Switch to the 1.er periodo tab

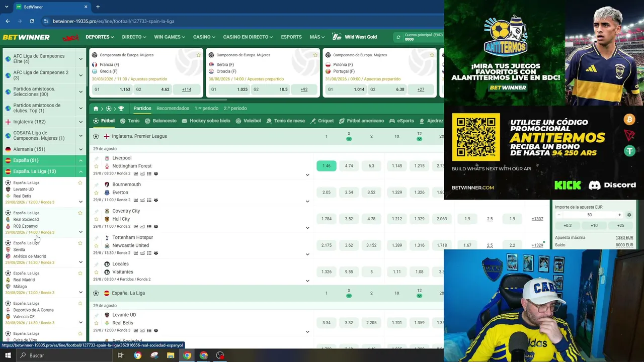click(206, 109)
